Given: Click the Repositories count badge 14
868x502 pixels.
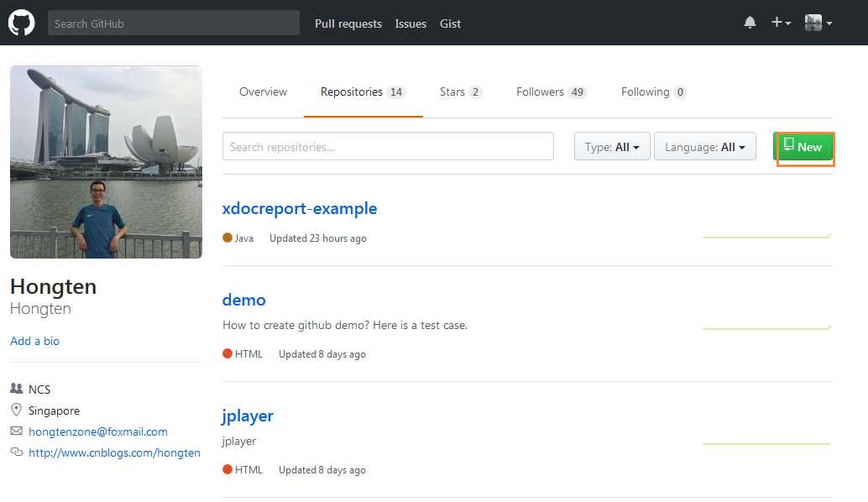Looking at the screenshot, I should coord(395,92).
